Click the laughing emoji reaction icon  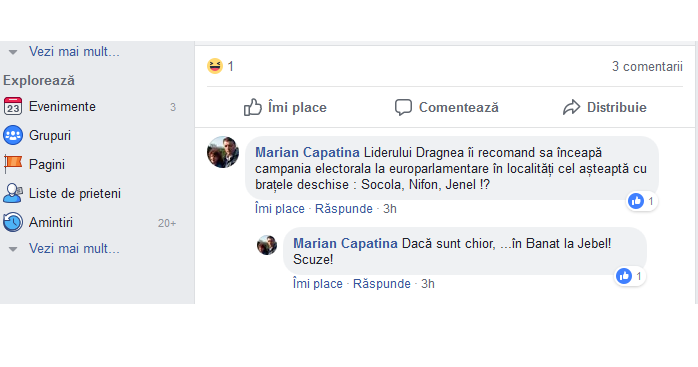(x=215, y=66)
